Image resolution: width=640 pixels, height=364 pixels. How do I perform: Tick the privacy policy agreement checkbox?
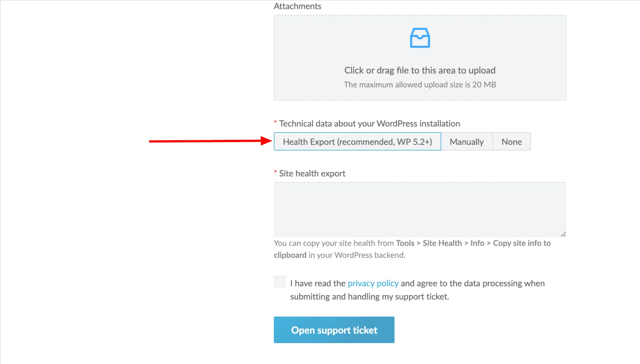click(x=280, y=282)
